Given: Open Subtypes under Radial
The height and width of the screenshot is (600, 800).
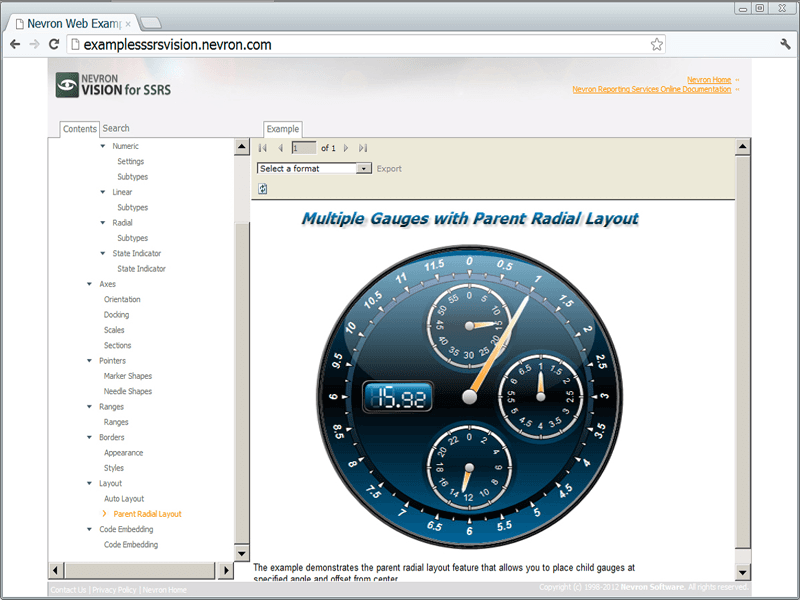Looking at the screenshot, I should pos(133,238).
